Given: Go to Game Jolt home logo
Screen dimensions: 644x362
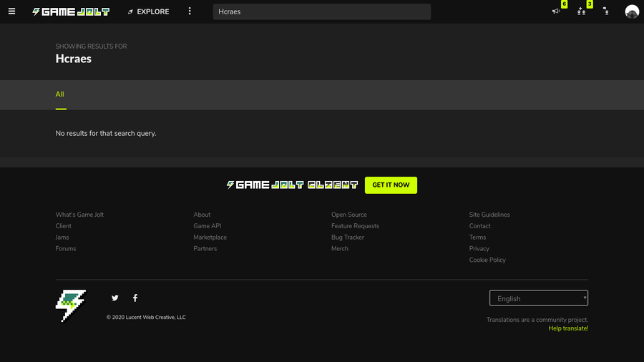Looking at the screenshot, I should [71, 11].
